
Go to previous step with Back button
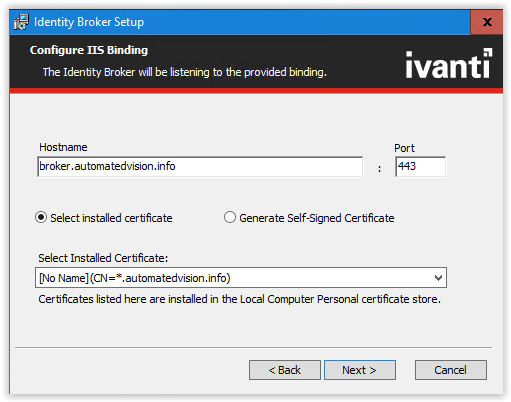[x=285, y=370]
